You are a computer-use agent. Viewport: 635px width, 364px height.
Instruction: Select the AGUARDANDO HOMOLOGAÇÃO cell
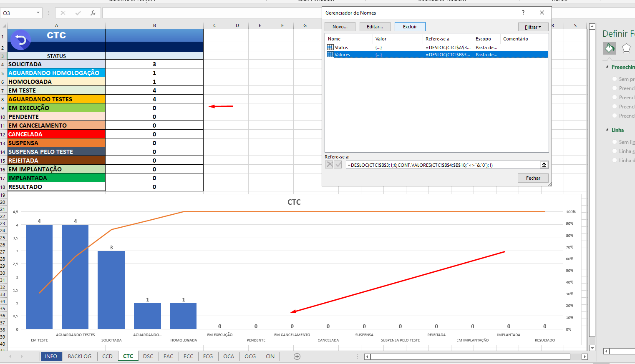56,73
